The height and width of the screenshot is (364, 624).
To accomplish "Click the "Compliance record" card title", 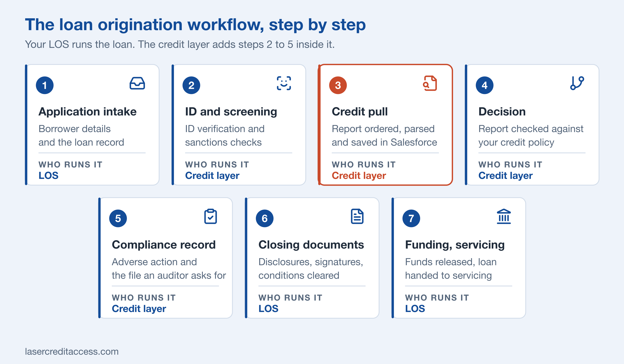I will tap(164, 245).
